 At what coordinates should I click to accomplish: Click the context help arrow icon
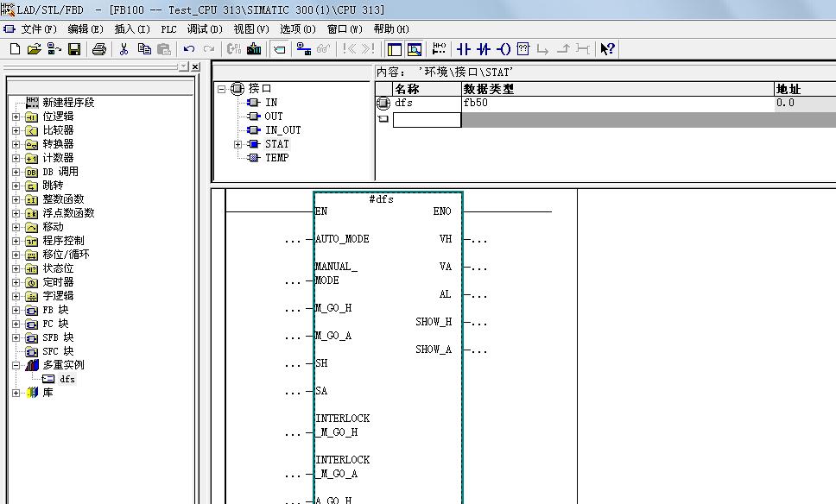coord(607,49)
